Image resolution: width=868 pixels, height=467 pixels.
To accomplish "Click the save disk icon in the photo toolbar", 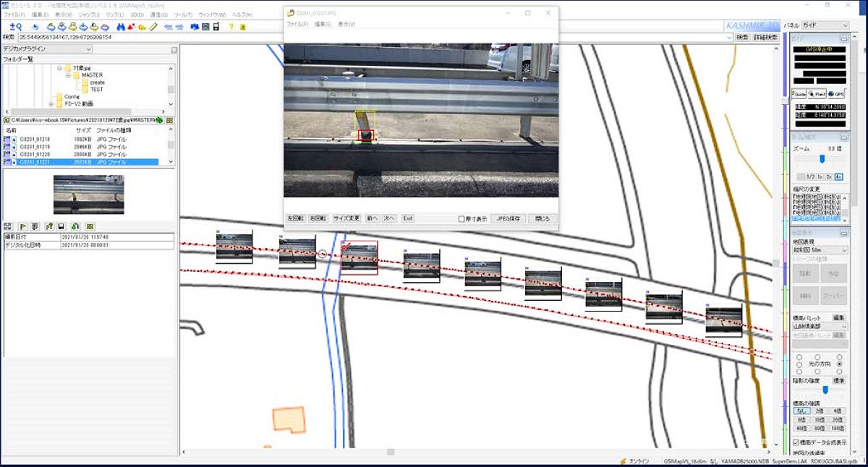I will point(61,226).
